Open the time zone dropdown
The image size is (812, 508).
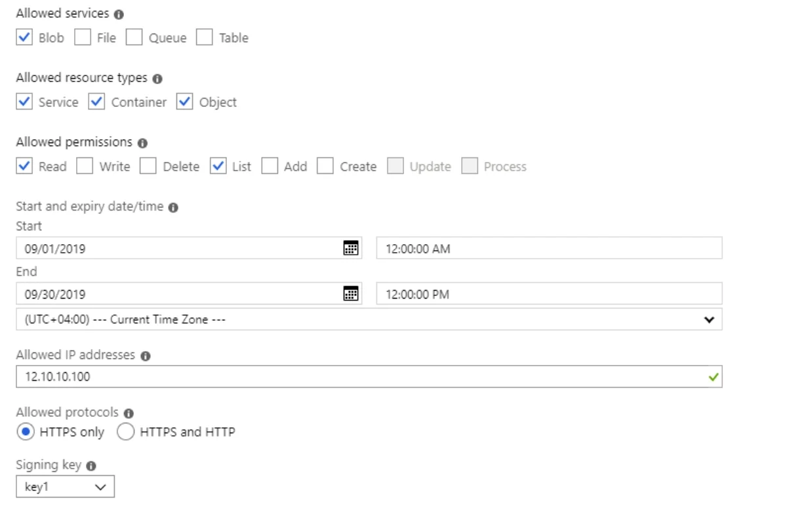(x=369, y=320)
